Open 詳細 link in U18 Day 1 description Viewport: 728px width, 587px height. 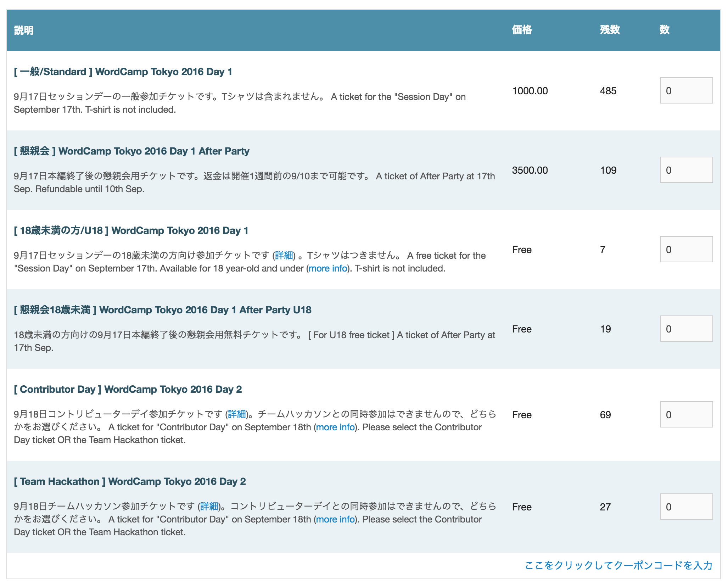[284, 256]
